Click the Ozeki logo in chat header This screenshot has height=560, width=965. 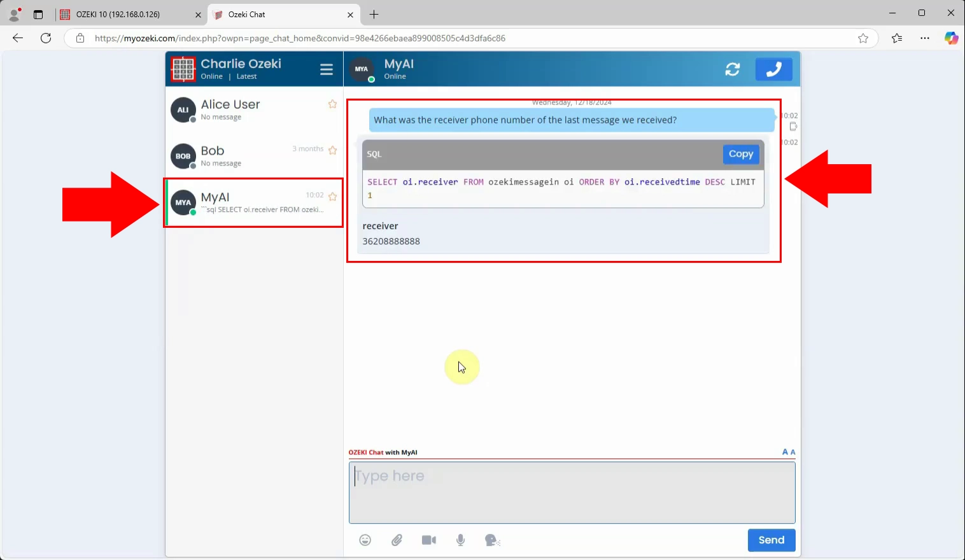[x=183, y=69]
